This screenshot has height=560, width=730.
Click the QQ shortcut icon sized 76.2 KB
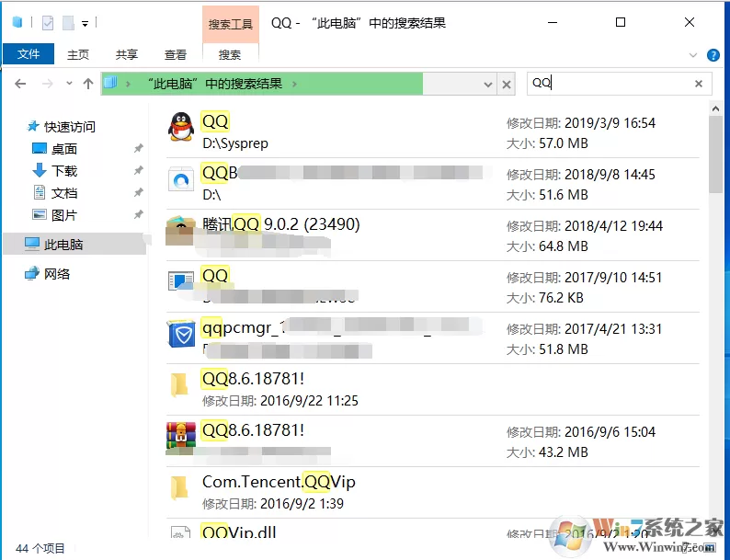pos(180,281)
